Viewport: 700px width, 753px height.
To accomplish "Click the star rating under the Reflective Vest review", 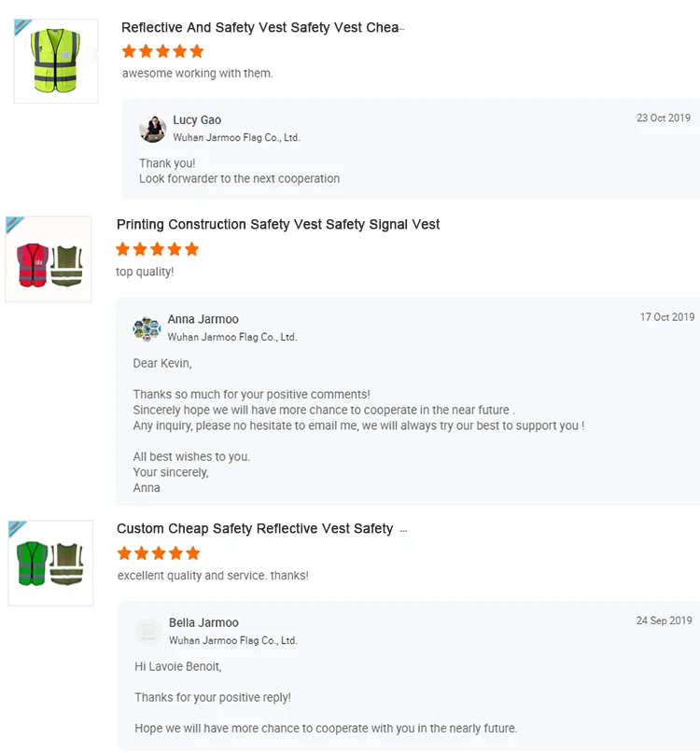I will pyautogui.click(x=162, y=51).
